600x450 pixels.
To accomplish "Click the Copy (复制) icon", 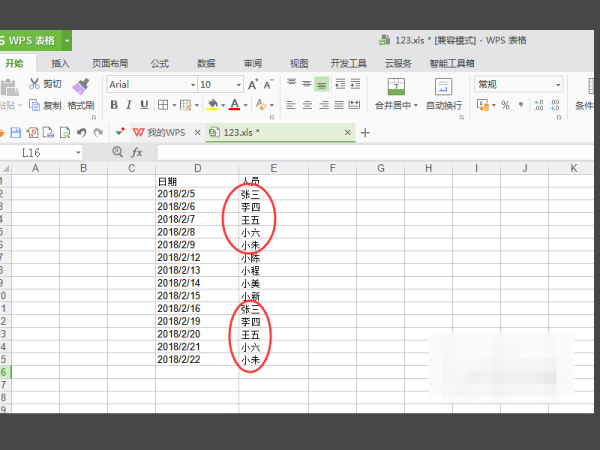I will pyautogui.click(x=34, y=105).
